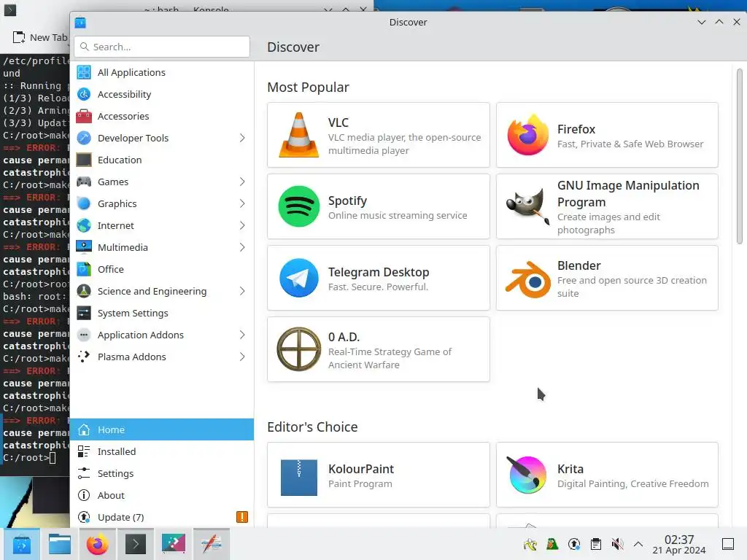Image resolution: width=747 pixels, height=560 pixels.
Task: Open KolourPaint icon in Editor's Choice
Action: coord(298,477)
